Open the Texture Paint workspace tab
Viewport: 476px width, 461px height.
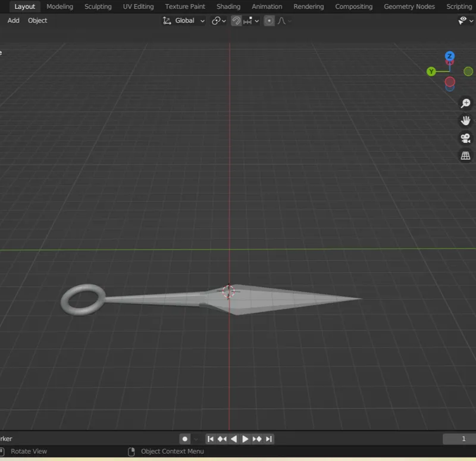coord(185,7)
